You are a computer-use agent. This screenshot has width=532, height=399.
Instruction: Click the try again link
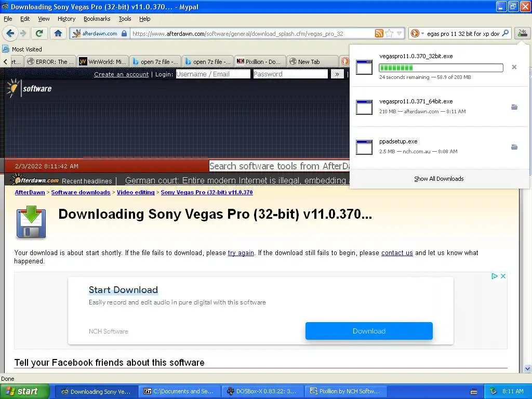point(241,253)
